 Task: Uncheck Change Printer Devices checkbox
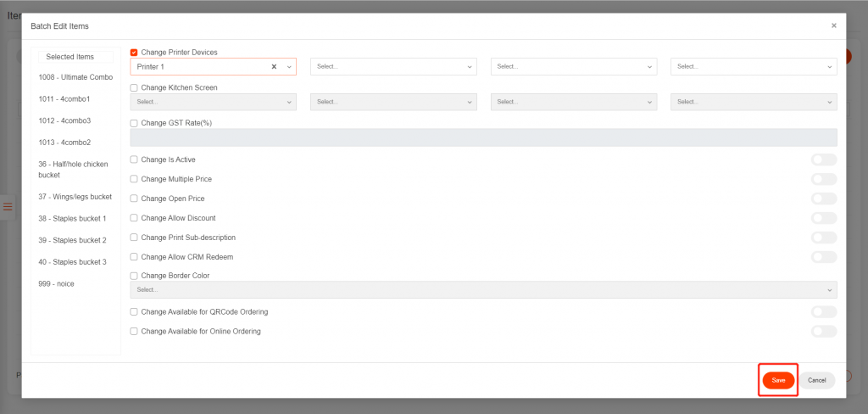[x=134, y=53]
